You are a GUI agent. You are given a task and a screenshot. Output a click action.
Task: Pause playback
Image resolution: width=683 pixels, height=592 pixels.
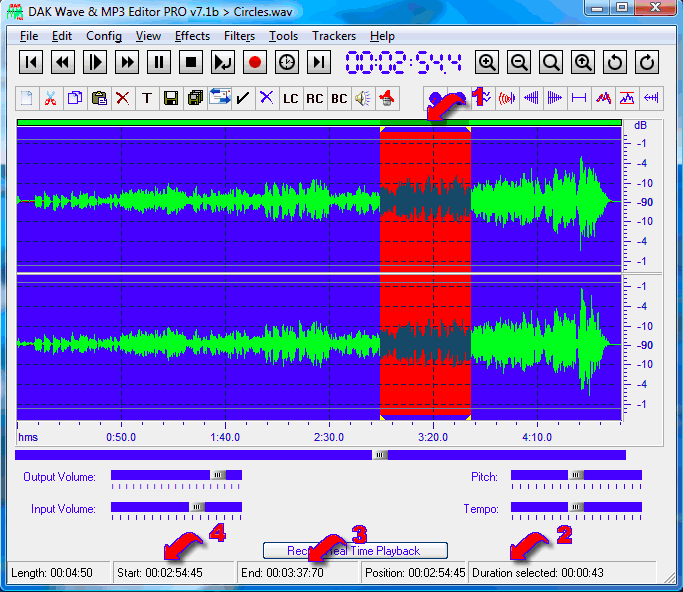pyautogui.click(x=159, y=62)
